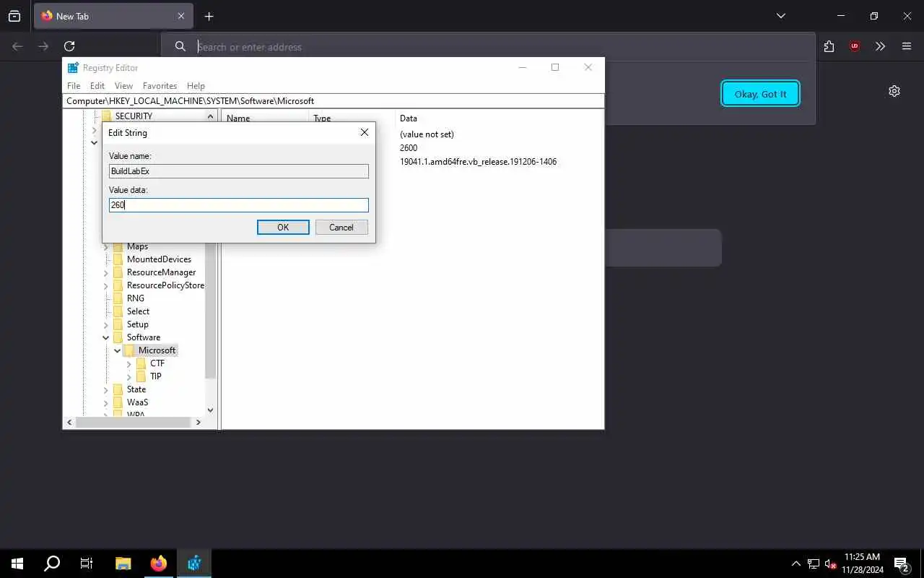924x578 pixels.
Task: Open the Favorites menu in Registry Editor
Action: tap(160, 85)
